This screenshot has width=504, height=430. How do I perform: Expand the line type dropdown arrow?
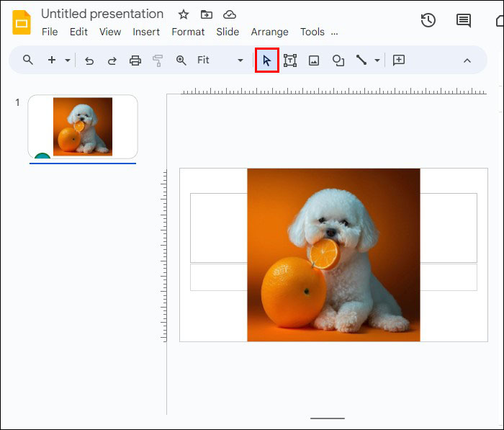[377, 61]
